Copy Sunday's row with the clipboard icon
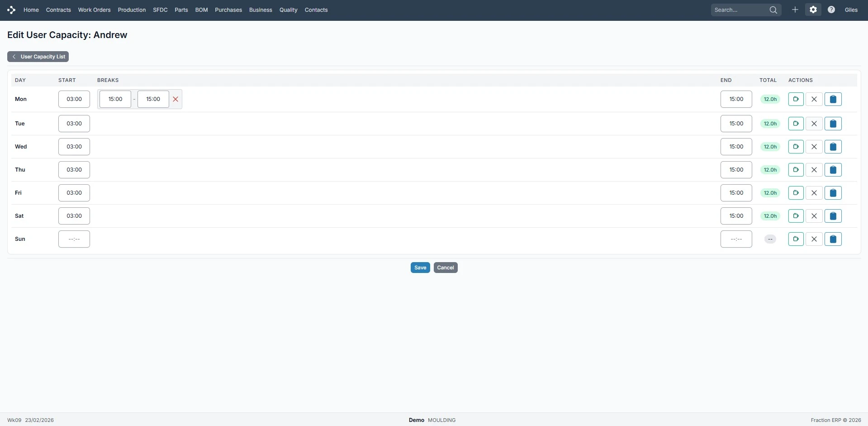The width and height of the screenshot is (868, 426). 834,239
